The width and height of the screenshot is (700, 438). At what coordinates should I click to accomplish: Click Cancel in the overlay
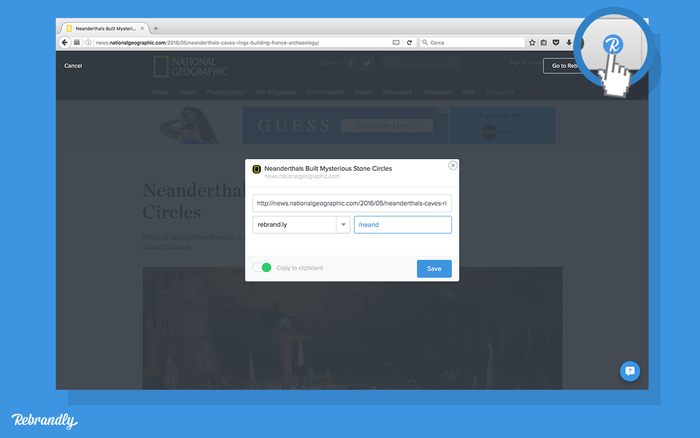[73, 66]
